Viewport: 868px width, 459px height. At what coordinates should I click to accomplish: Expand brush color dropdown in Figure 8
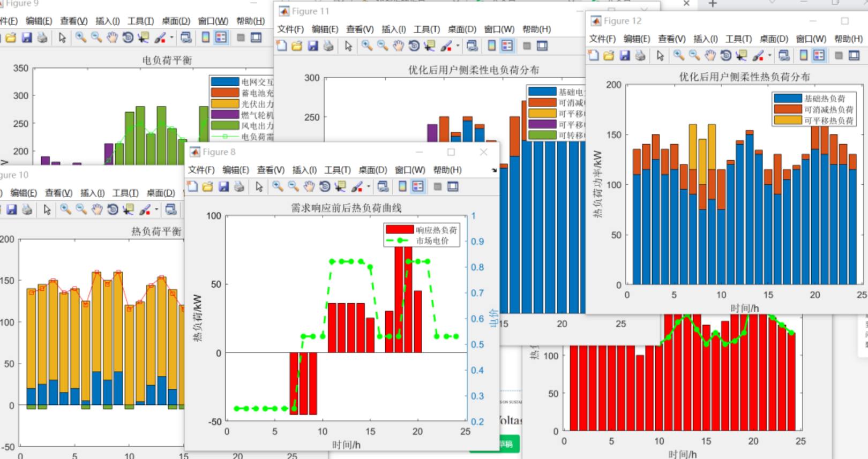368,186
